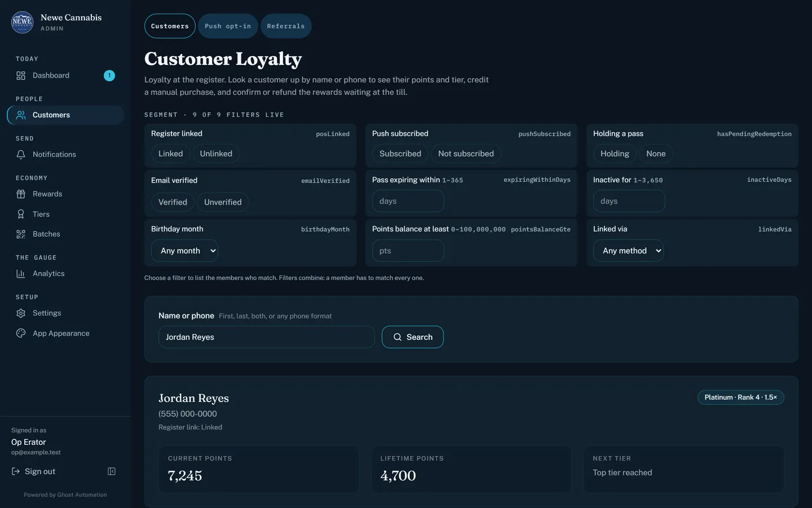The image size is (812, 508).
Task: Open the Analytics bar chart icon
Action: tap(21, 274)
